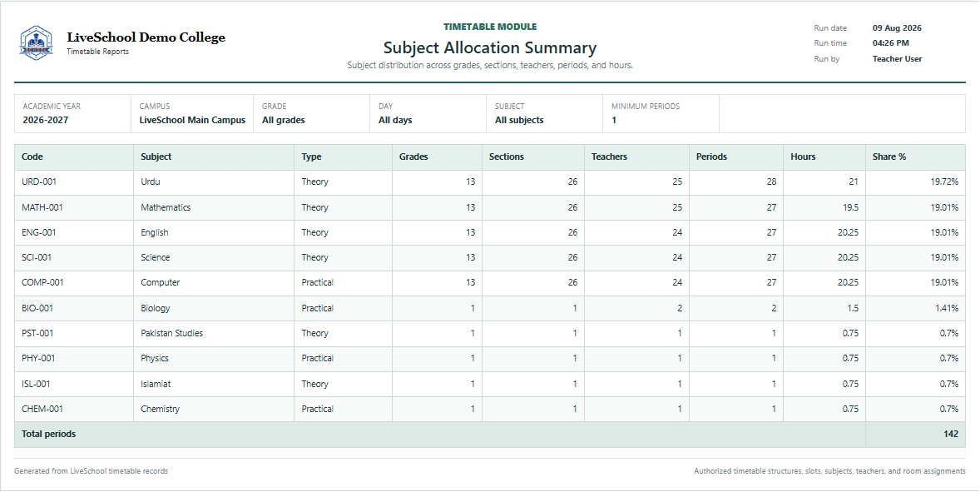Click the Grades column header

coord(437,157)
